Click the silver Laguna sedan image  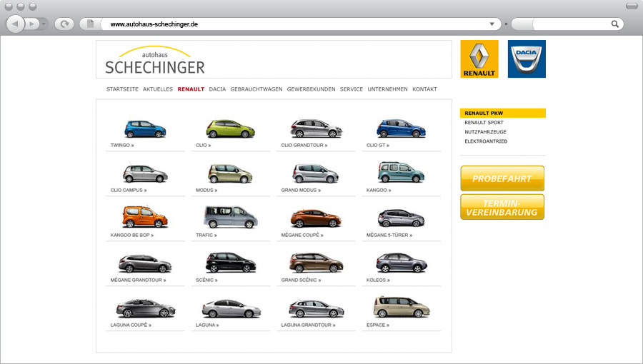pyautogui.click(x=231, y=309)
